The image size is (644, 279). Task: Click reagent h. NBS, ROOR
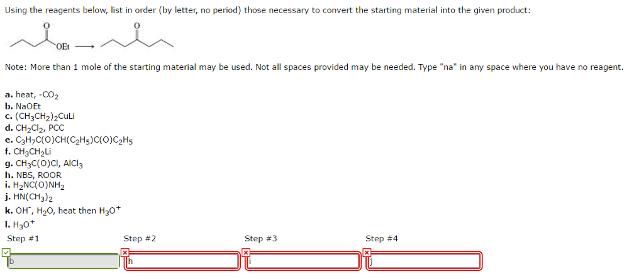tap(33, 175)
